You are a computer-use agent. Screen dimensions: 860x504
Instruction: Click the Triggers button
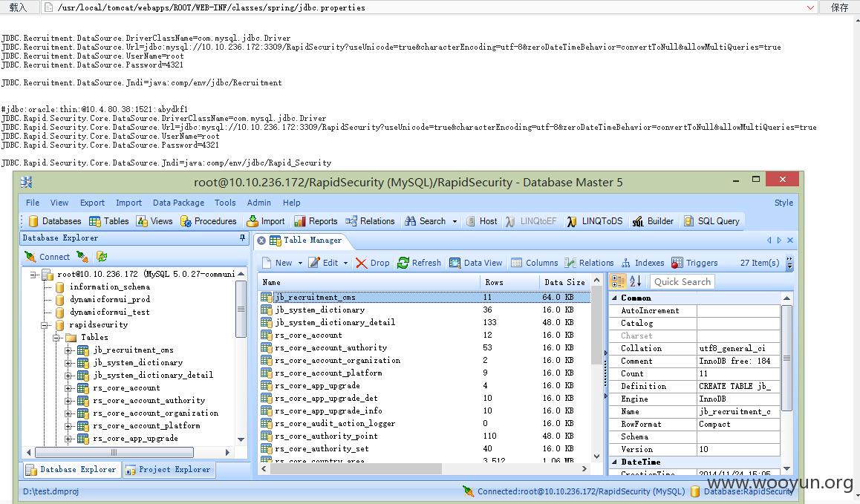point(694,263)
